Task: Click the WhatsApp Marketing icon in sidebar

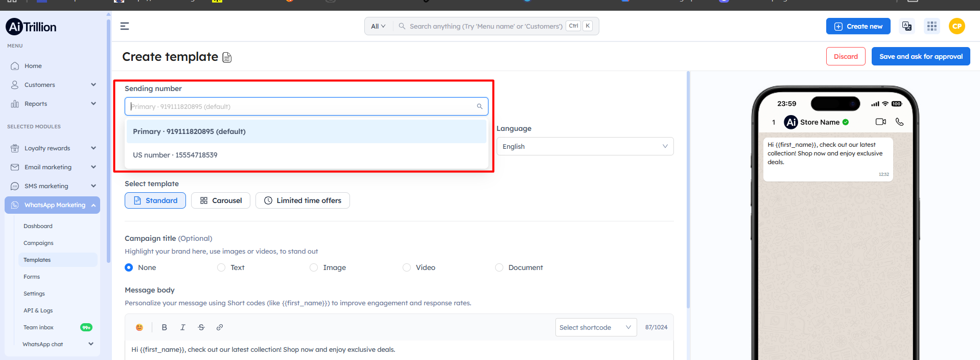Action: click(15, 205)
